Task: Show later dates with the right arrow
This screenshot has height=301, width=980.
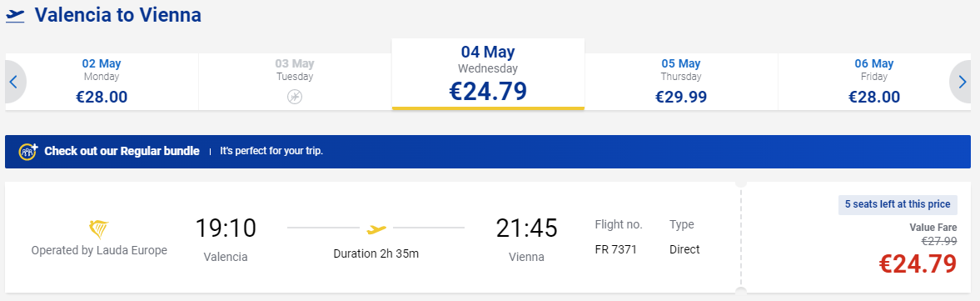Action: 961,82
